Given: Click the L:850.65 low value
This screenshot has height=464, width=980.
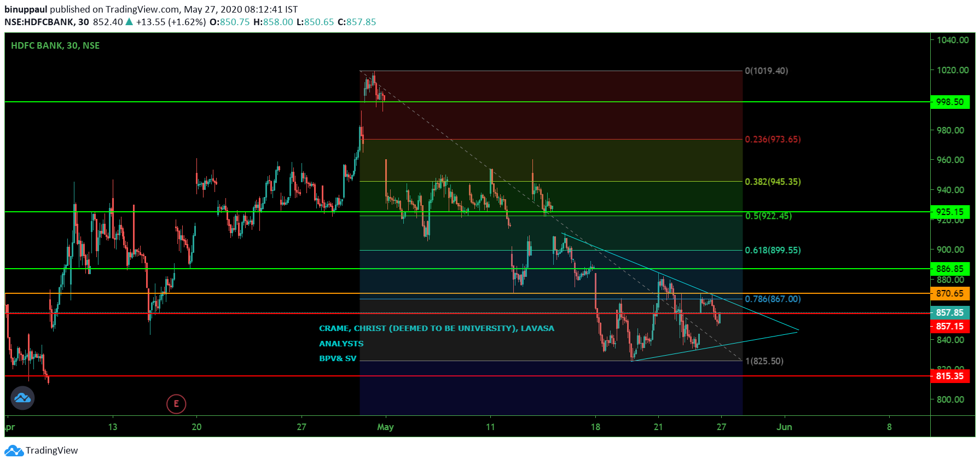Looking at the screenshot, I should tap(315, 22).
